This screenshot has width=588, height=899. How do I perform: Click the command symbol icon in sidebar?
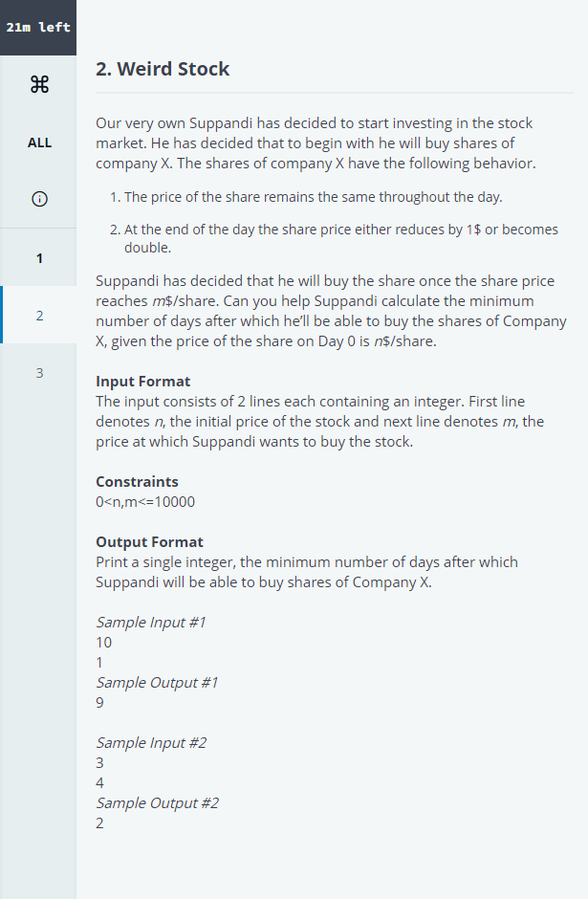pos(39,84)
